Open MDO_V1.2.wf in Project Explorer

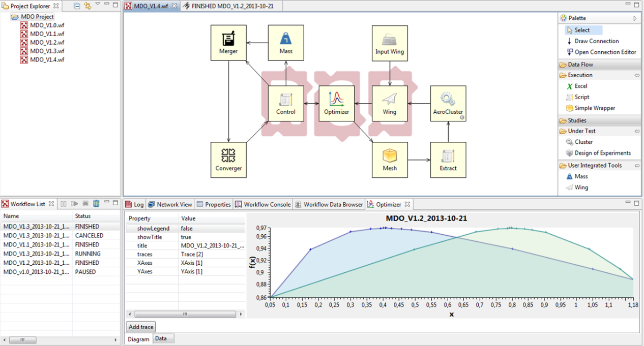(47, 43)
